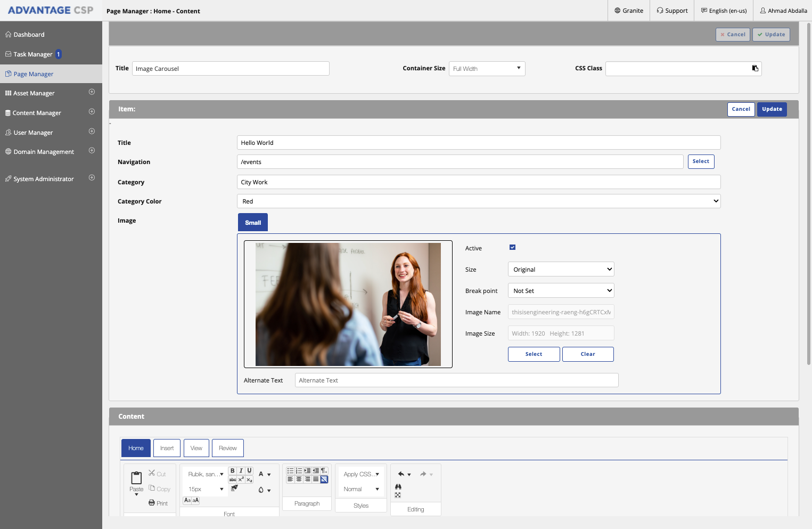Uncheck the Active checkbox

512,247
